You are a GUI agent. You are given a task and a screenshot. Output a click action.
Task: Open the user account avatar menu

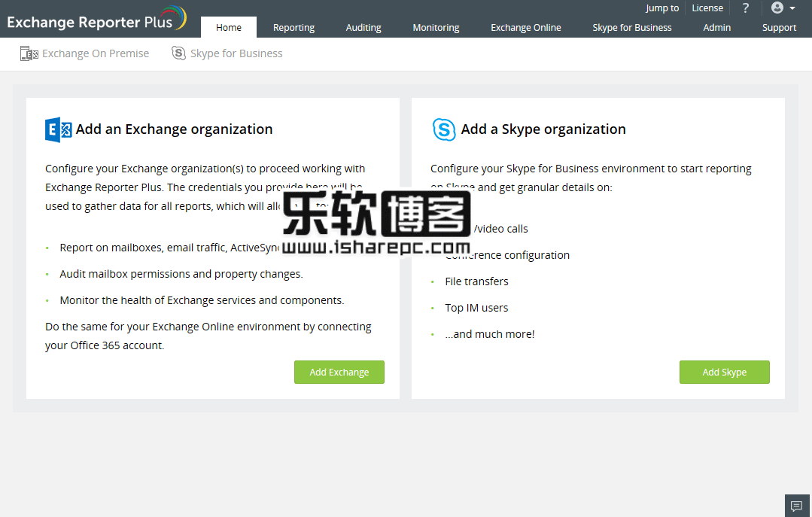tap(783, 8)
